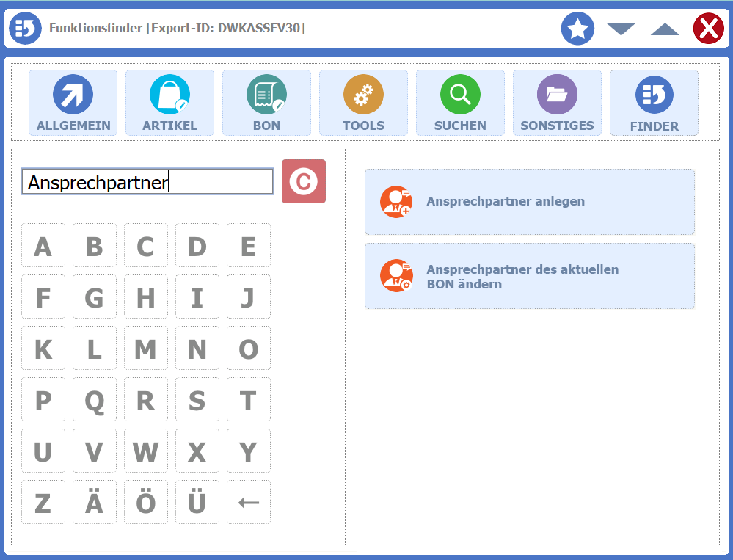Clear search with the red C button
This screenshot has width=733, height=560.
[304, 181]
